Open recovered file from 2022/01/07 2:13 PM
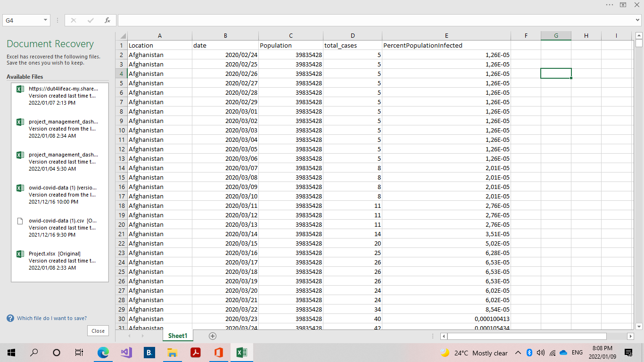Viewport: 644px width, 362px height. click(60, 96)
